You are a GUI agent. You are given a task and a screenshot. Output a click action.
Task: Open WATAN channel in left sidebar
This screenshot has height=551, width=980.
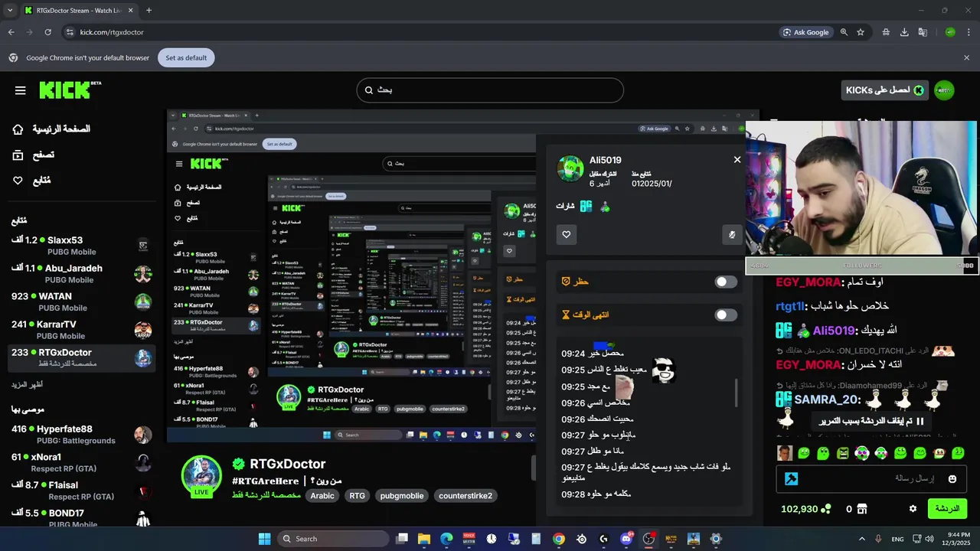(82, 302)
